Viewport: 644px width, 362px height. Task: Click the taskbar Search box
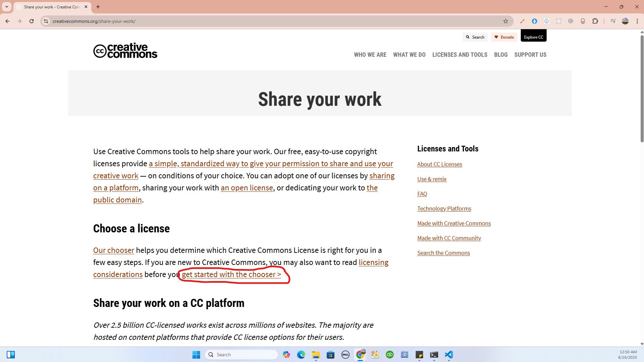[x=241, y=355]
